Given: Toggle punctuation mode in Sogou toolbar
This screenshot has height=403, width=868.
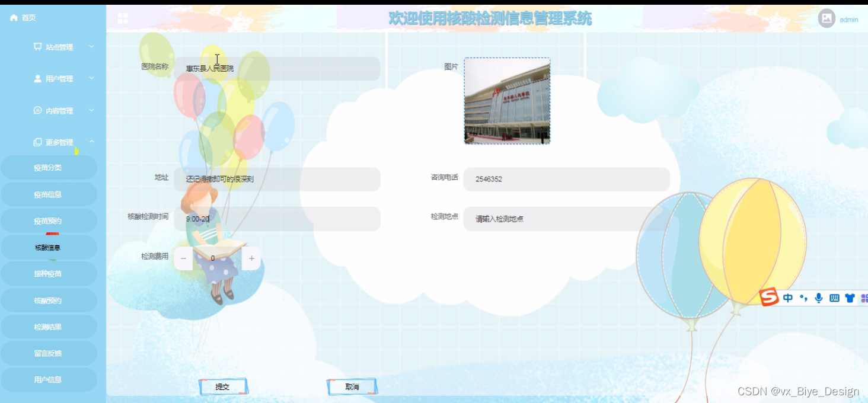Looking at the screenshot, I should coord(803,298).
